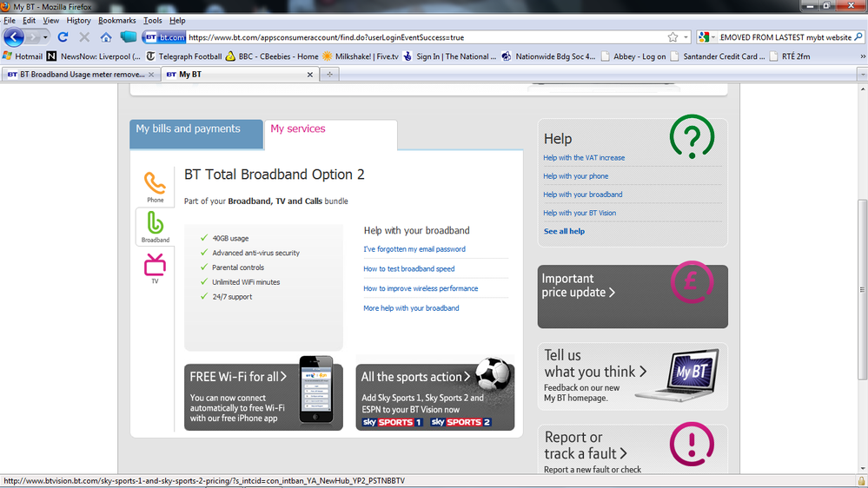Open the Bookmarks menu
The image size is (868, 488).
tap(116, 21)
